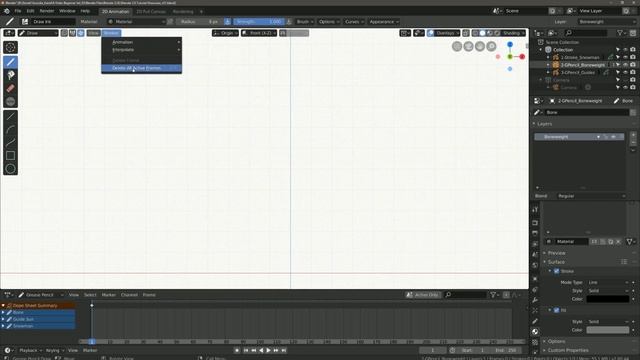The image size is (640, 360).
Task: Open the Options dropdown in the header
Action: tap(329, 22)
